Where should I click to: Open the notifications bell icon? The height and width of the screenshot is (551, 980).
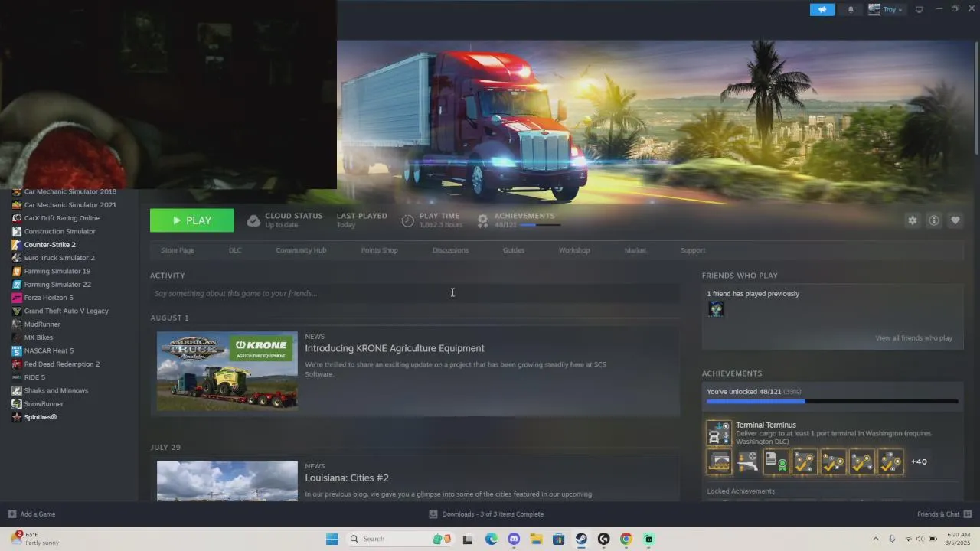851,9
